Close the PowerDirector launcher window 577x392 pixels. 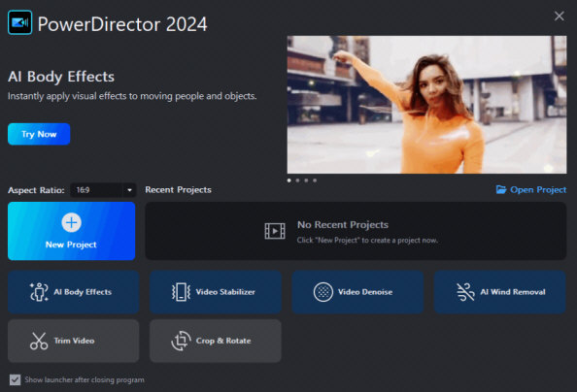(560, 16)
